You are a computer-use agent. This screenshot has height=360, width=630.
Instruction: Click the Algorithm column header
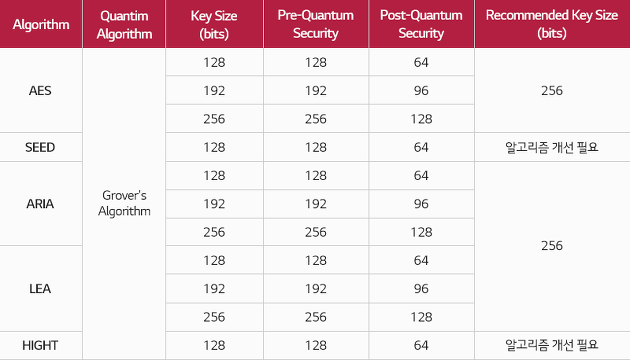41,24
